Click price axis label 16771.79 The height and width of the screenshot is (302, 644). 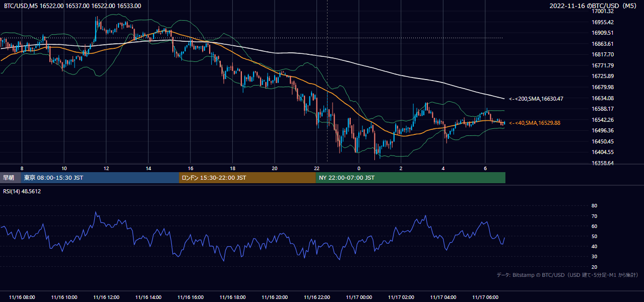[x=602, y=65]
